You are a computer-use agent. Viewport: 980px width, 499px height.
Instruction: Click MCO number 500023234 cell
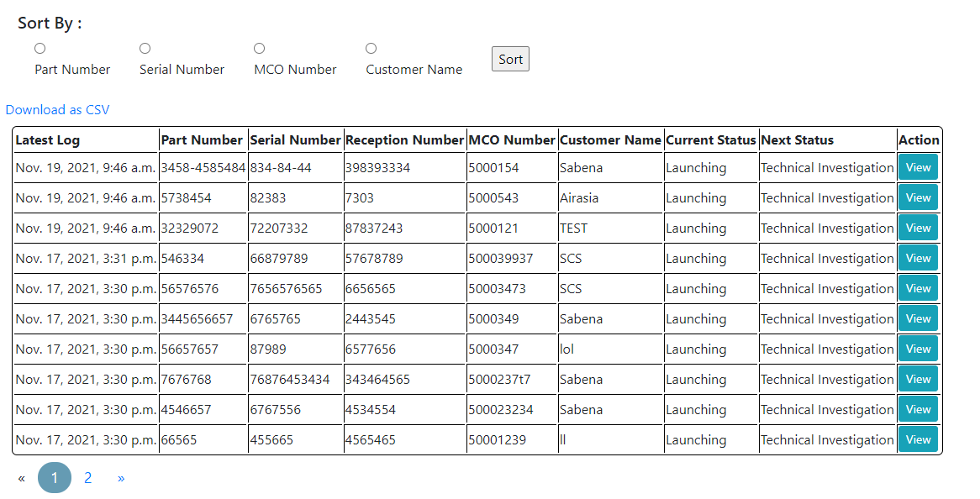[x=512, y=410]
